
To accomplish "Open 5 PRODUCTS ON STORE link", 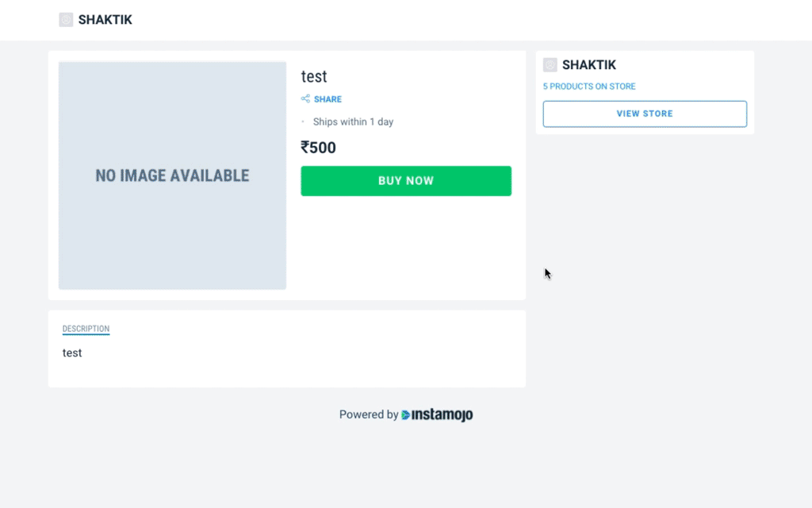I will click(x=589, y=86).
